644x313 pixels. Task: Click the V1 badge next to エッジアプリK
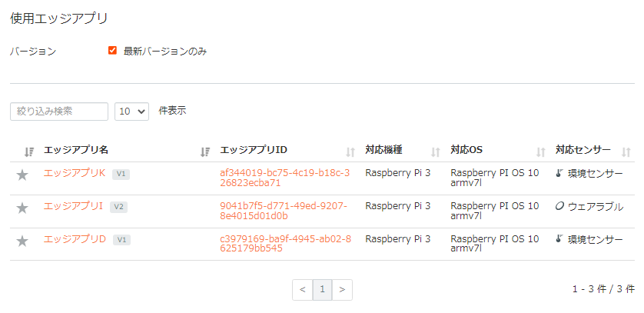point(121,174)
